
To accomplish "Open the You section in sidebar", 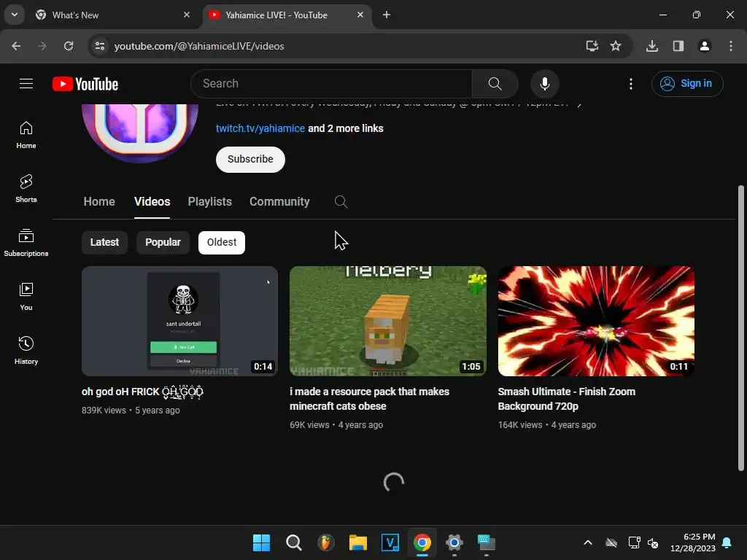I will coord(26,296).
